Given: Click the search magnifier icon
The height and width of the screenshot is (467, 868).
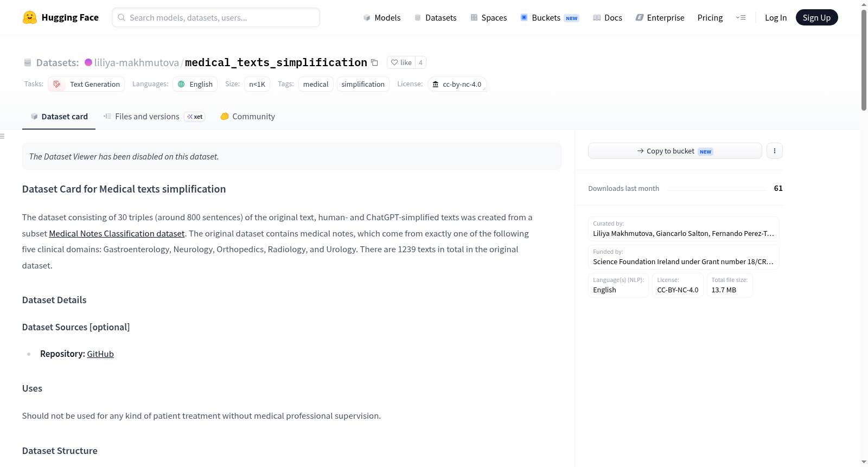Looking at the screenshot, I should coord(122,17).
